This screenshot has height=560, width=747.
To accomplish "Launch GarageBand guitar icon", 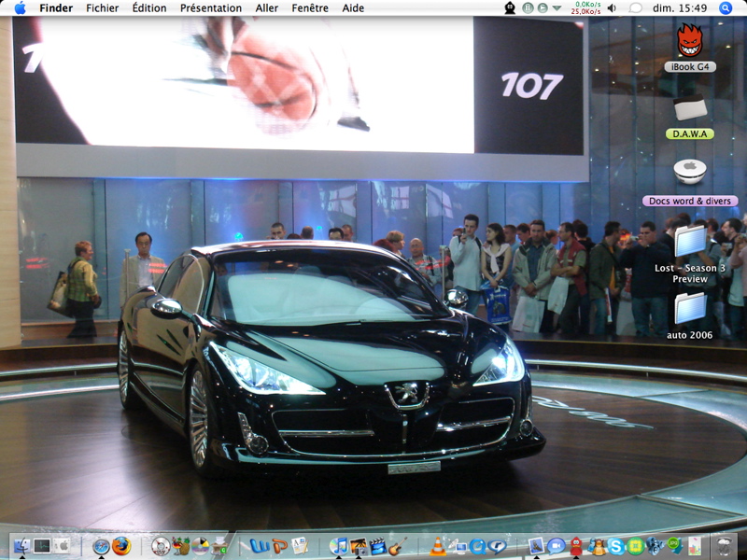I will [x=398, y=546].
